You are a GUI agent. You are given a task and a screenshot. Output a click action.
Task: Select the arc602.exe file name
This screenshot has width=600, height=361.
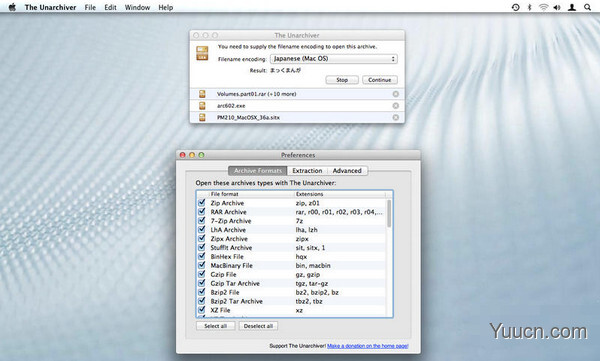point(231,106)
